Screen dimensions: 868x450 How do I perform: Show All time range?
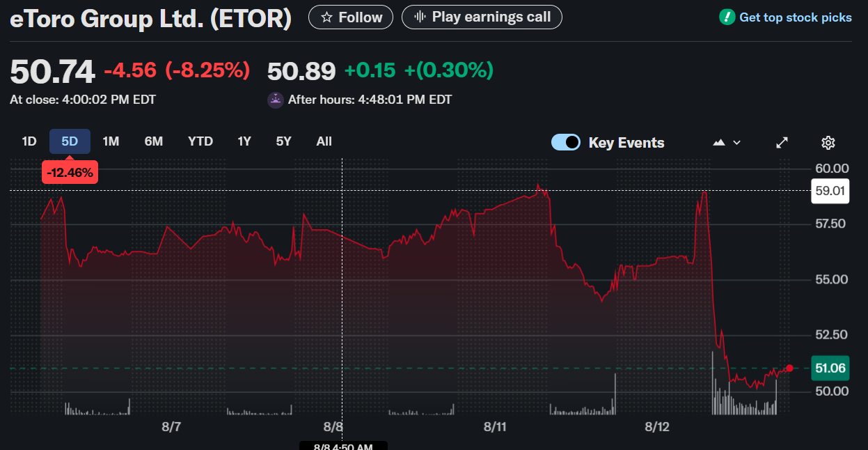[324, 141]
